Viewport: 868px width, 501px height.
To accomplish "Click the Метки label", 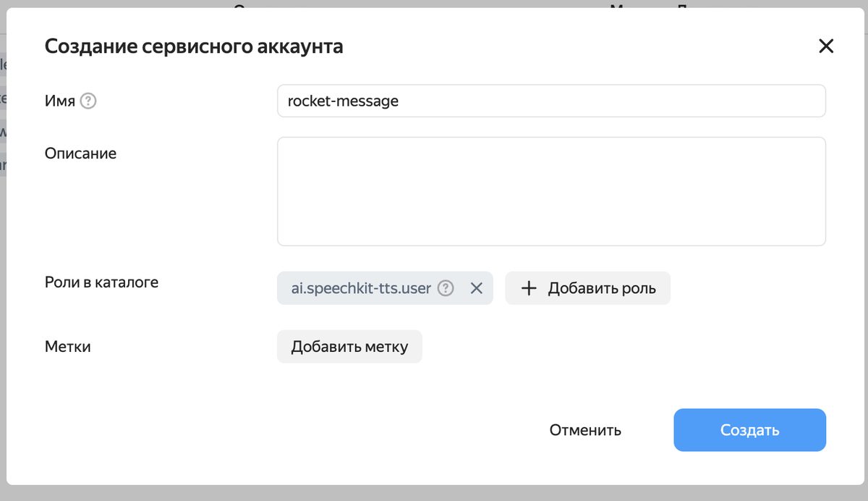I will point(68,347).
